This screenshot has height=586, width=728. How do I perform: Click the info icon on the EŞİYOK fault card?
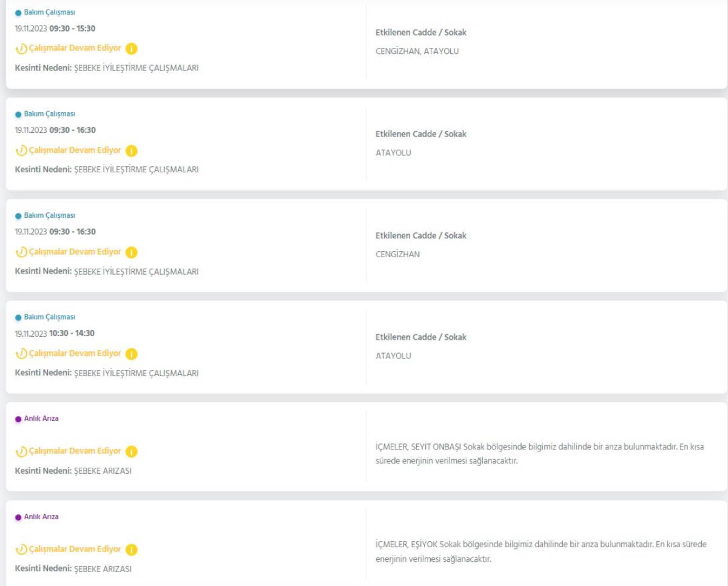point(132,550)
